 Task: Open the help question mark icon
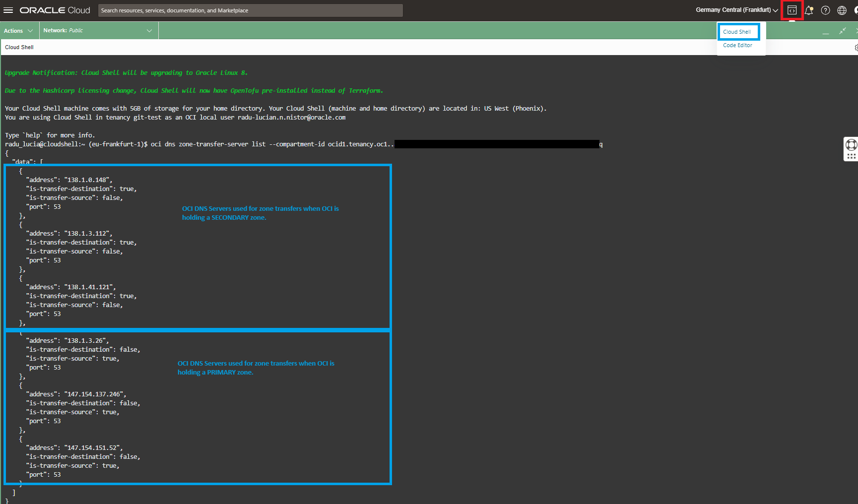click(x=825, y=10)
